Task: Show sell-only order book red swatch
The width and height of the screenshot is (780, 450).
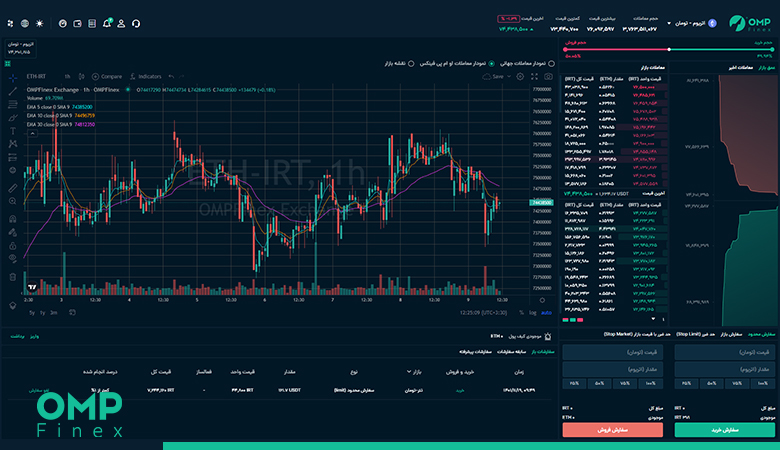Action: (580, 320)
